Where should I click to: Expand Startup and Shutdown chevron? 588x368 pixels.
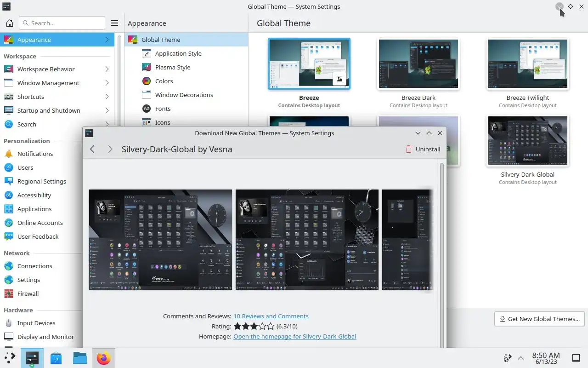click(107, 110)
